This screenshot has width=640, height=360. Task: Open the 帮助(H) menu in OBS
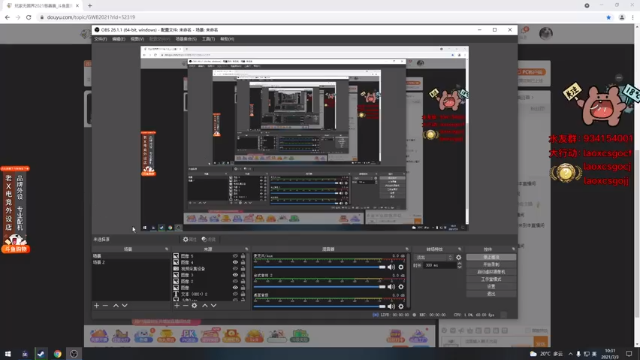pos(227,39)
